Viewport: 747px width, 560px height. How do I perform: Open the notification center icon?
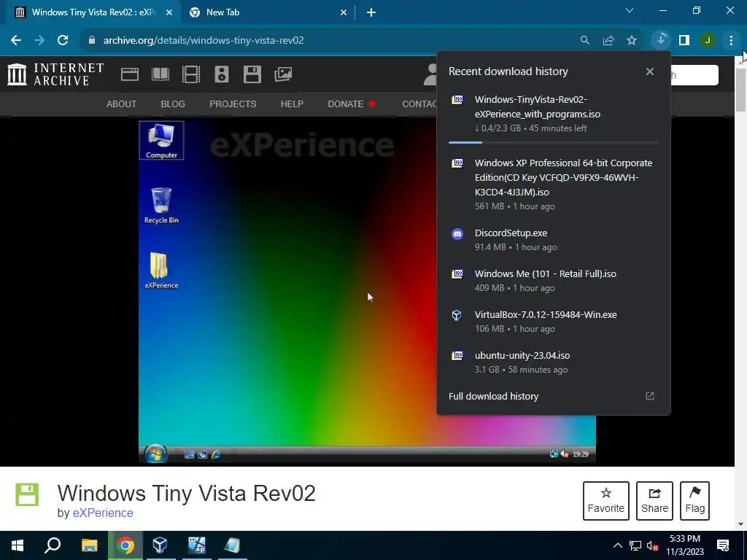(723, 545)
